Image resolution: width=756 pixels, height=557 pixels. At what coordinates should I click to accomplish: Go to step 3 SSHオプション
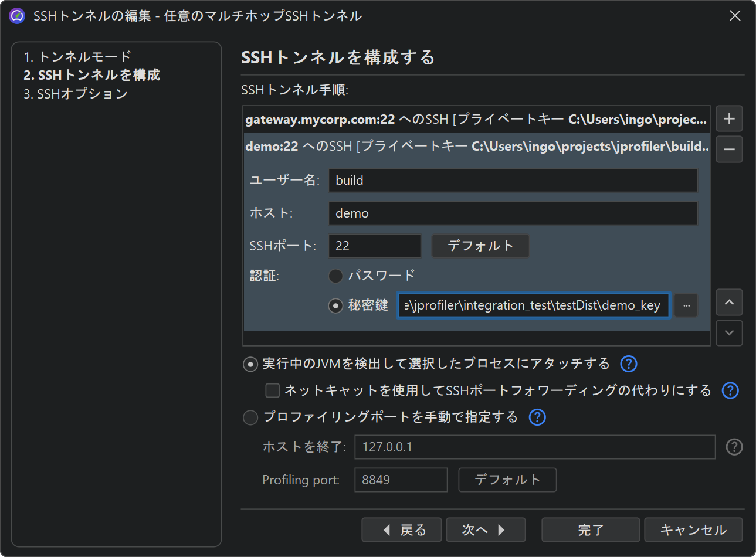click(x=76, y=94)
